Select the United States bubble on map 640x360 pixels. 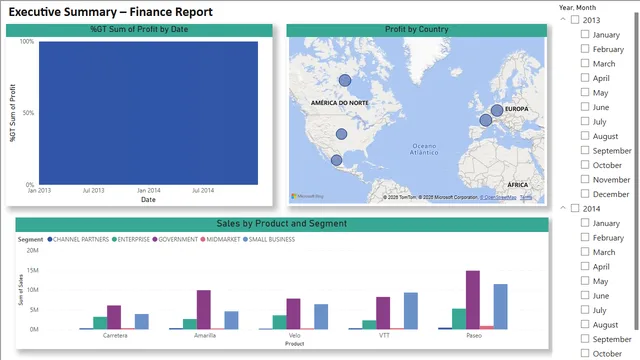(342, 134)
